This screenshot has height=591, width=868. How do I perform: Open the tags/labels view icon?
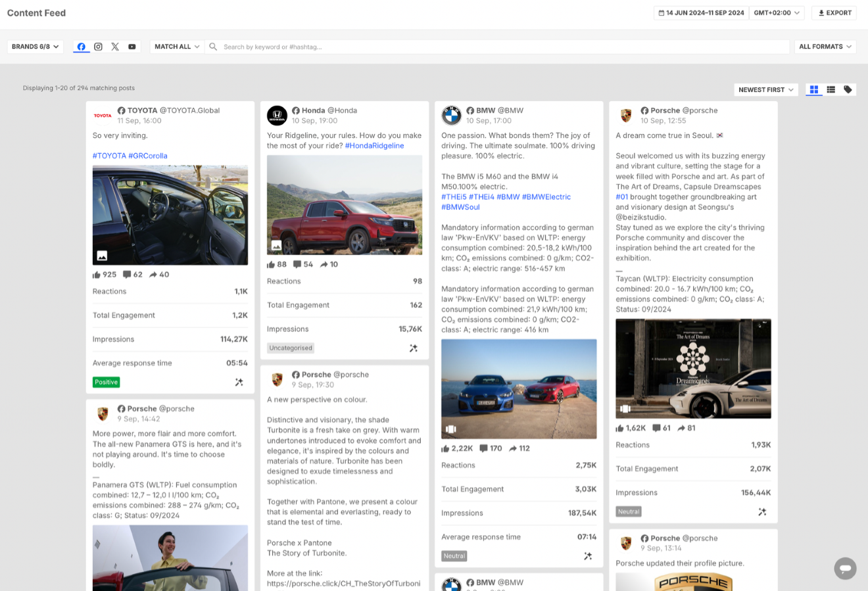[848, 89]
